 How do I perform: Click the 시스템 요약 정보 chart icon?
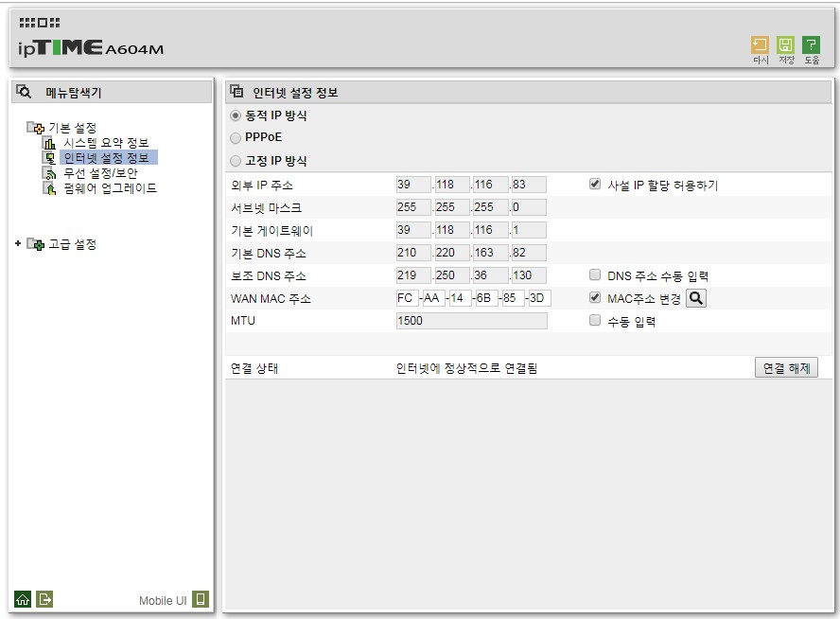pos(49,143)
